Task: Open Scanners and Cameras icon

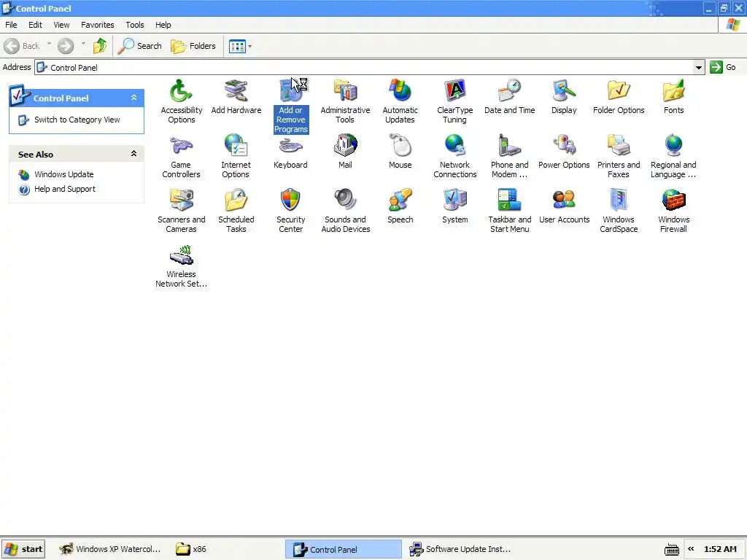Action: point(181,200)
